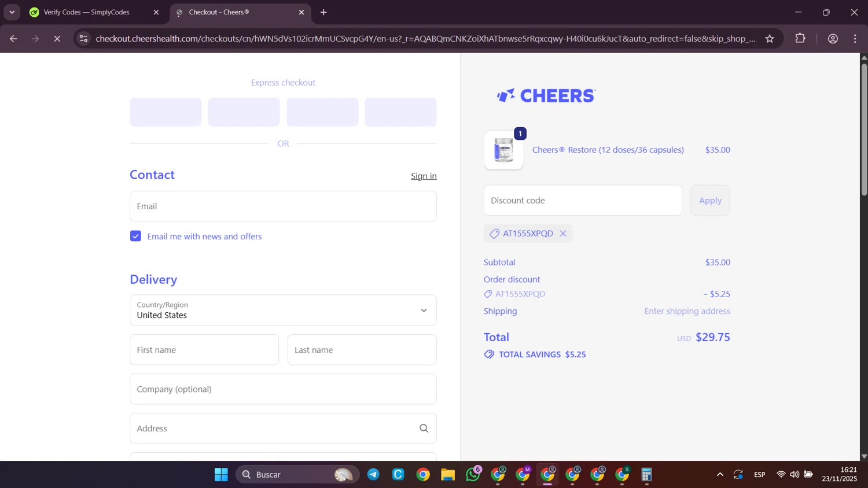Open Chrome profile with S badge
Viewport: 868px width, 488px height.
pyautogui.click(x=623, y=475)
